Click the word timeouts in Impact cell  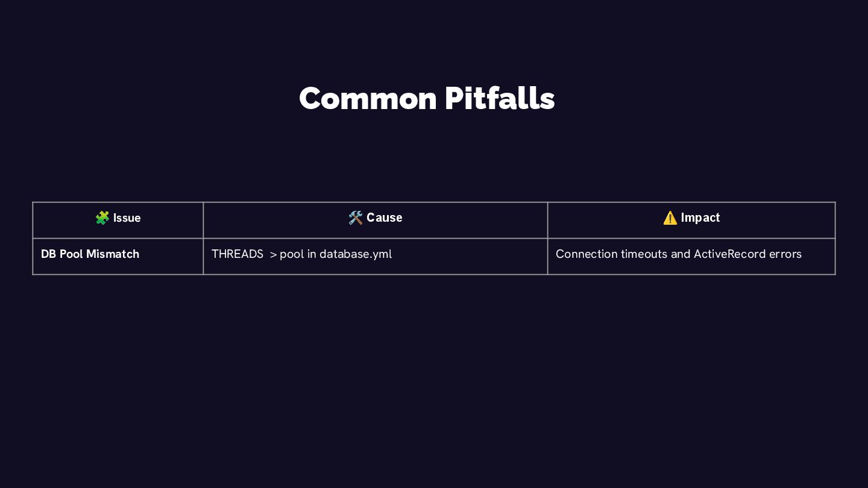click(x=644, y=254)
